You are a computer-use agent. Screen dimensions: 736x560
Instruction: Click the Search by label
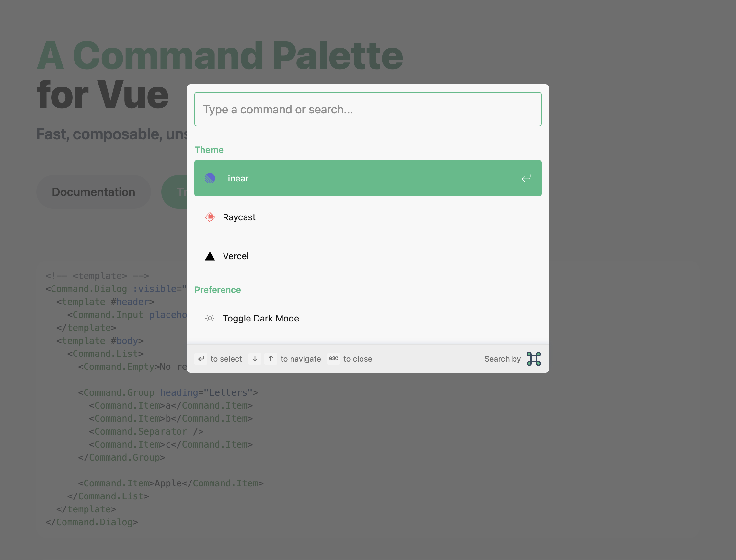502,359
